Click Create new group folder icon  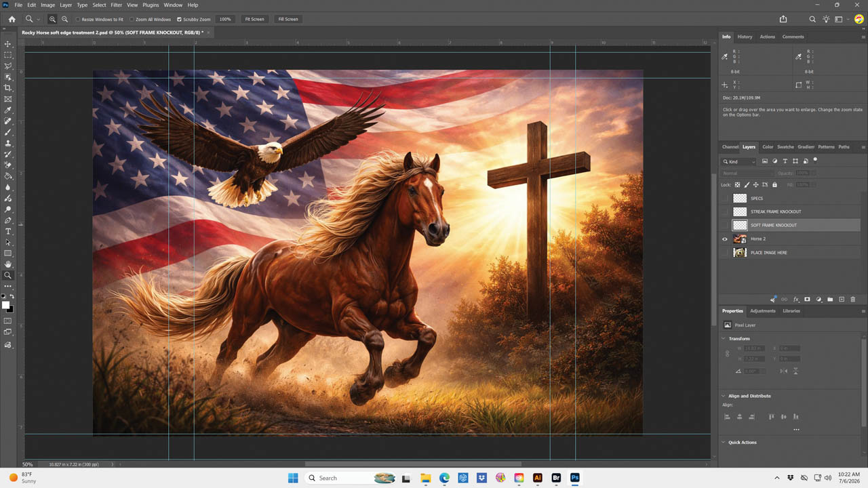click(830, 300)
